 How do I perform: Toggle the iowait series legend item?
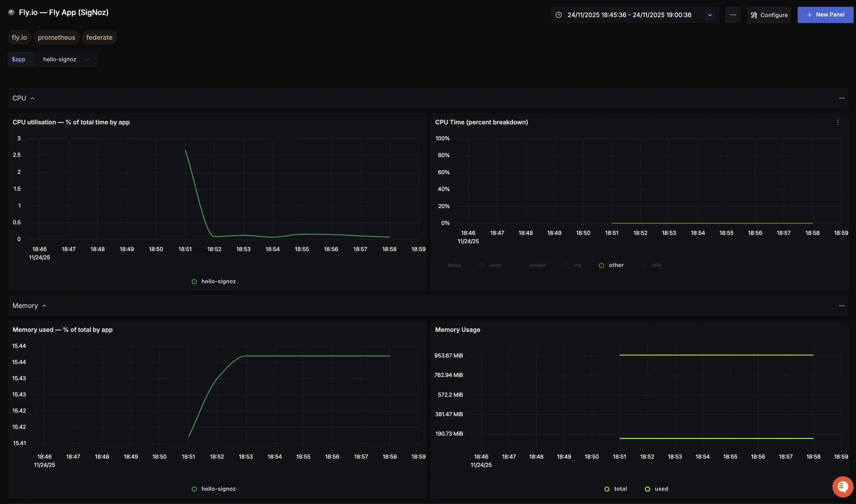click(x=533, y=265)
